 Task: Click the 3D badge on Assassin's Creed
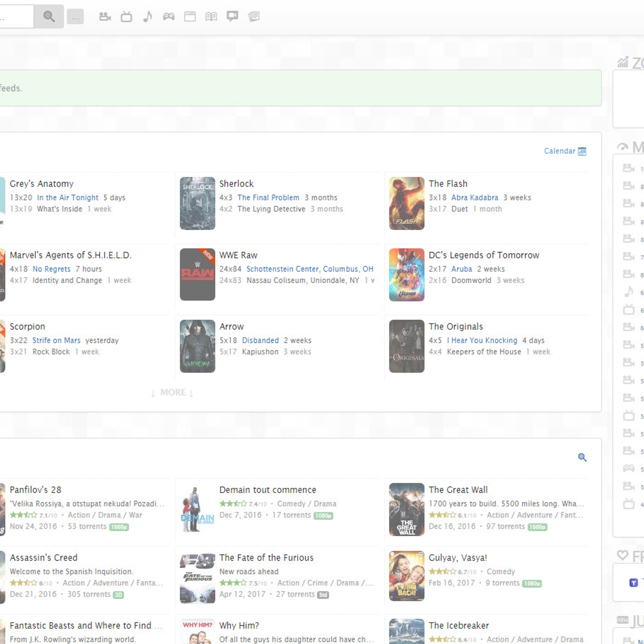click(118, 595)
